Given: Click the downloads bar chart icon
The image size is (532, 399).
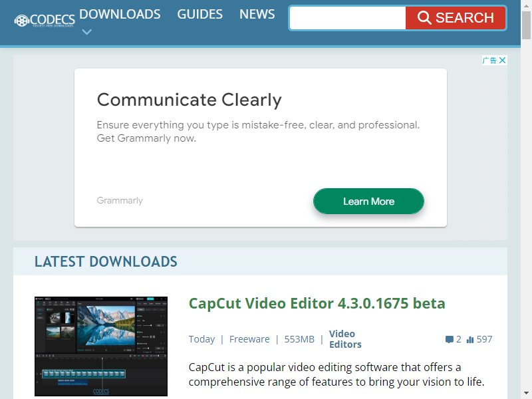Looking at the screenshot, I should coord(470,339).
